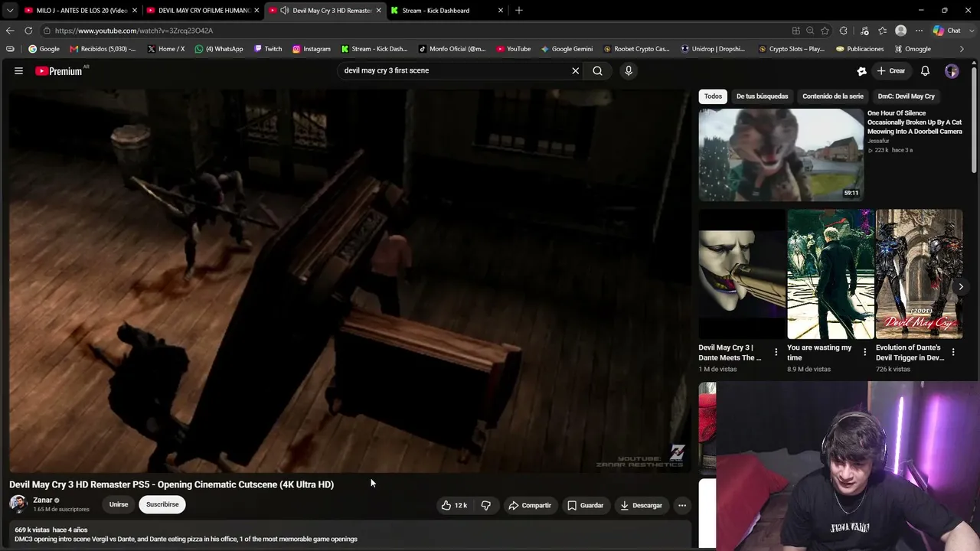Close the MILO J browser tab

pos(135,11)
